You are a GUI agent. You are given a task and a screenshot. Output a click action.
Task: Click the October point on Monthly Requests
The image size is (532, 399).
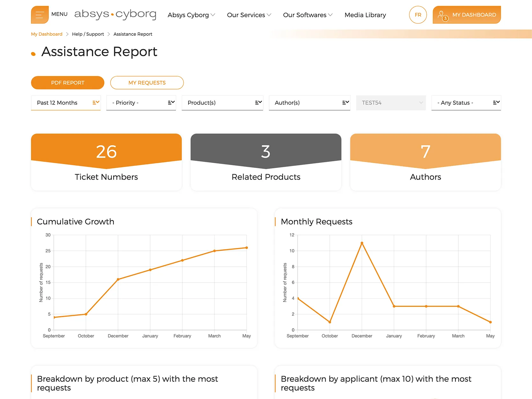point(330,322)
